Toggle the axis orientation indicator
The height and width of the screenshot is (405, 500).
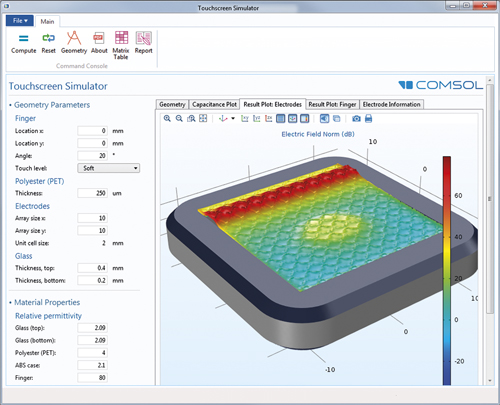(x=293, y=118)
